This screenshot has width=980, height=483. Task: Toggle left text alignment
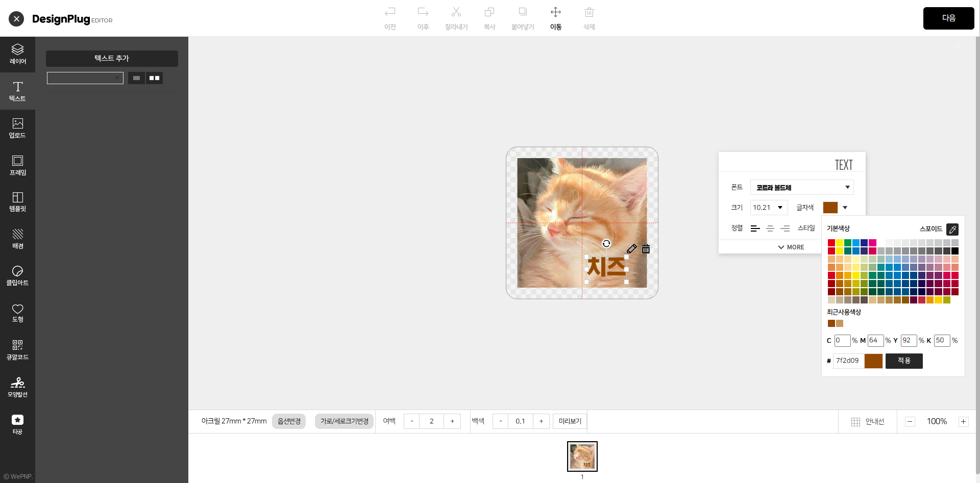tap(755, 228)
